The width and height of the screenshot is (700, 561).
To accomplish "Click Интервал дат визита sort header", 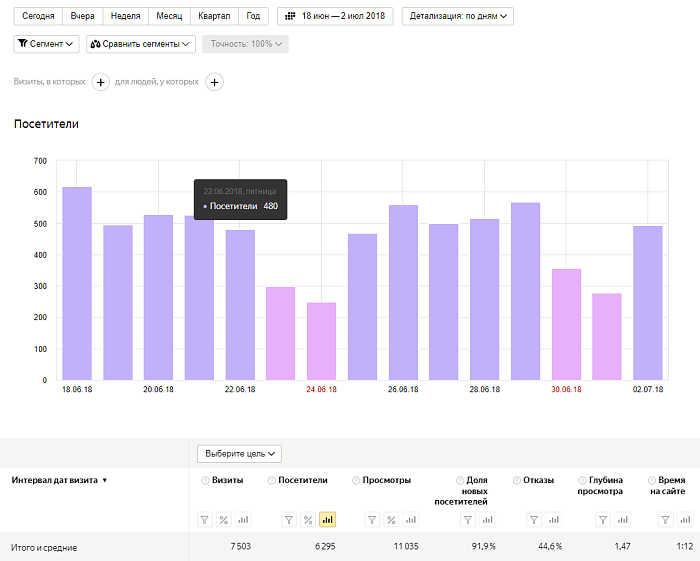I will 59,480.
